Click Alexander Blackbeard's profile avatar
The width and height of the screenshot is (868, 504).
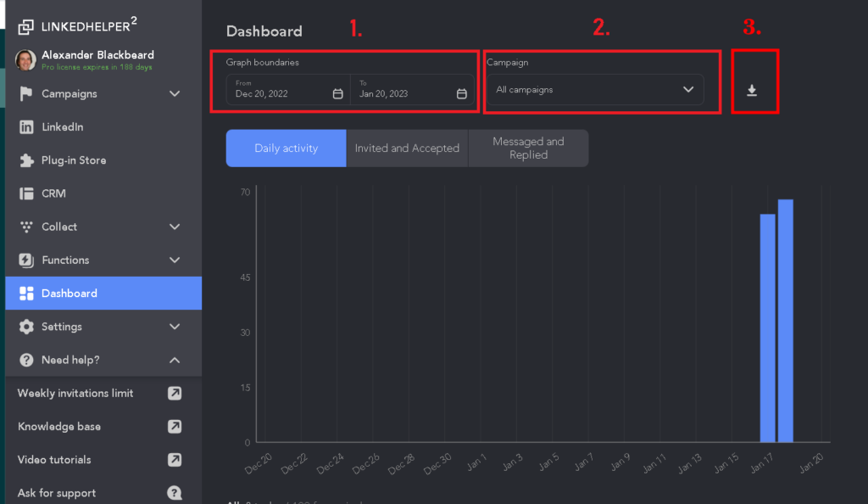coord(25,59)
